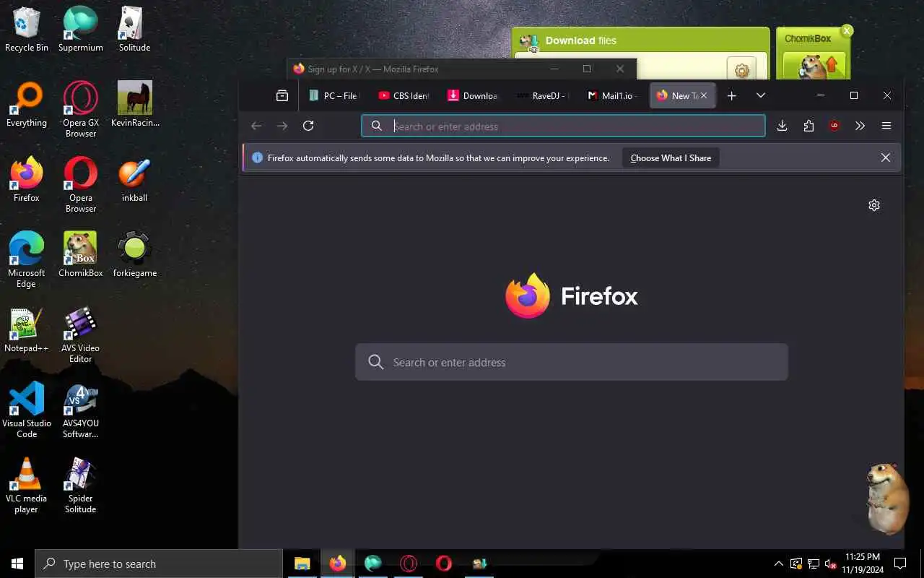This screenshot has width=924, height=578.
Task: Open AVS4YOU Software desktop shortcut
Action: pyautogui.click(x=81, y=410)
